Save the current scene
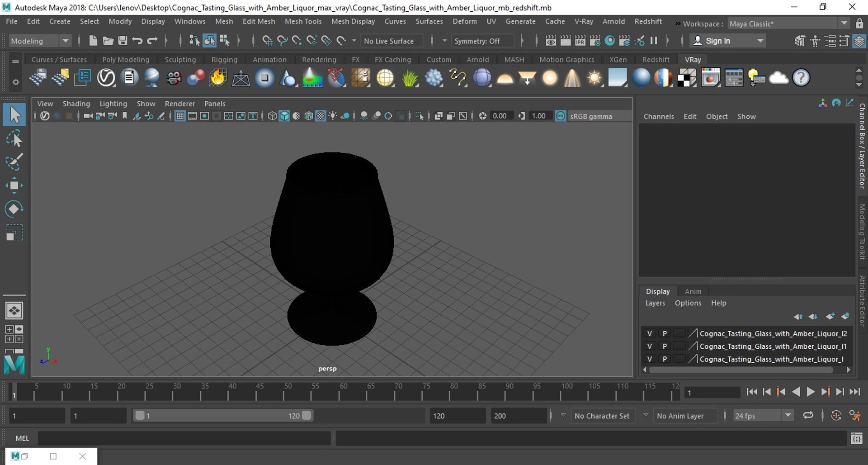Screen dimensions: 868x465 click(123, 41)
